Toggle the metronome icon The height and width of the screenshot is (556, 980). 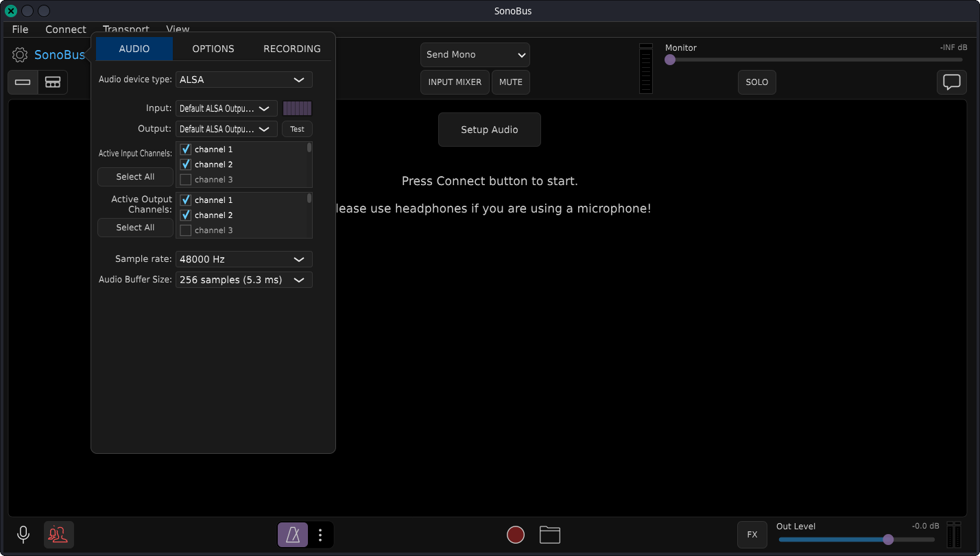[x=293, y=535]
